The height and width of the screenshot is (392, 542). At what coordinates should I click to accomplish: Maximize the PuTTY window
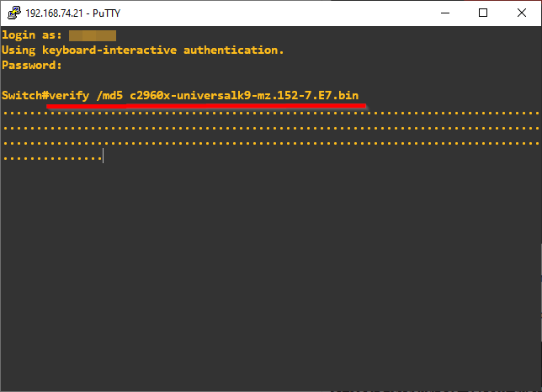click(x=483, y=13)
